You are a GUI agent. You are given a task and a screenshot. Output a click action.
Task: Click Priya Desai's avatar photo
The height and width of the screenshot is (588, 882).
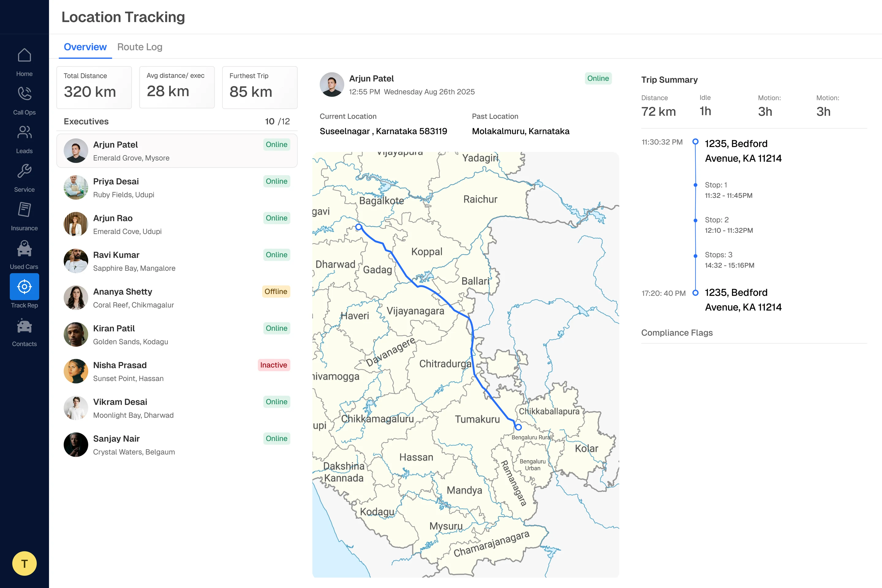pyautogui.click(x=76, y=187)
